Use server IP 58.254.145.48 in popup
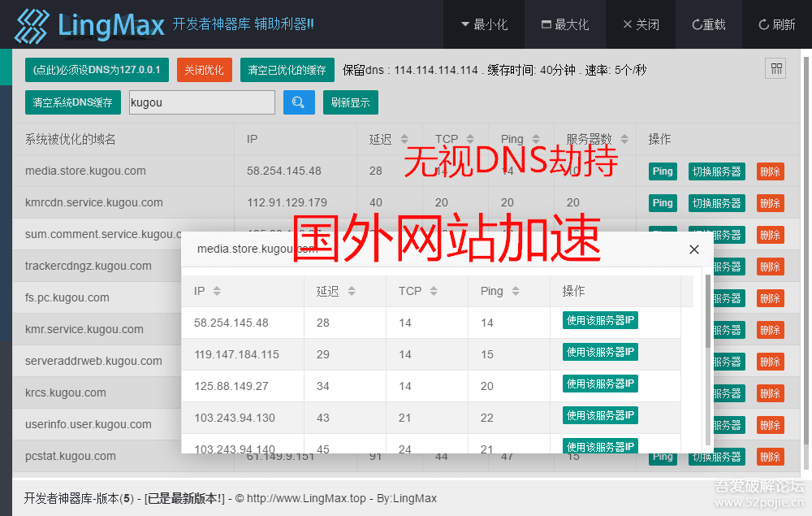This screenshot has width=812, height=516. click(600, 320)
